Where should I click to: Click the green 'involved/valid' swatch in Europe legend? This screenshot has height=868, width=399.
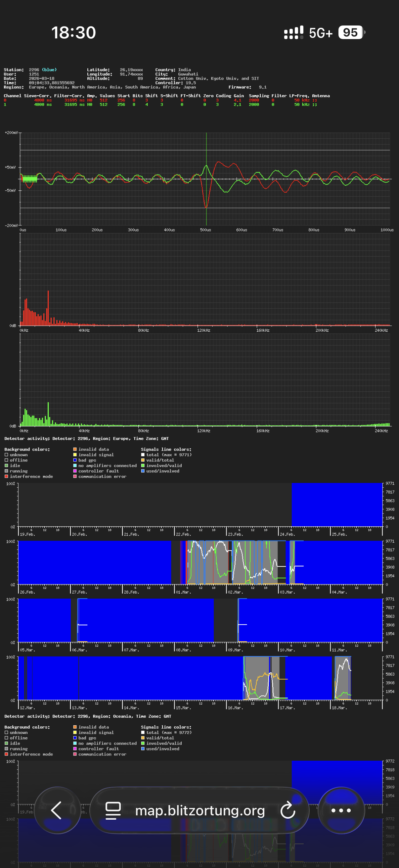tap(143, 466)
